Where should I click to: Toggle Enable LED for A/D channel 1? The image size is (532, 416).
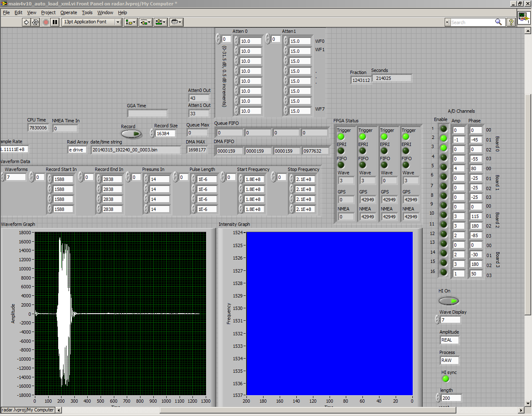click(443, 129)
